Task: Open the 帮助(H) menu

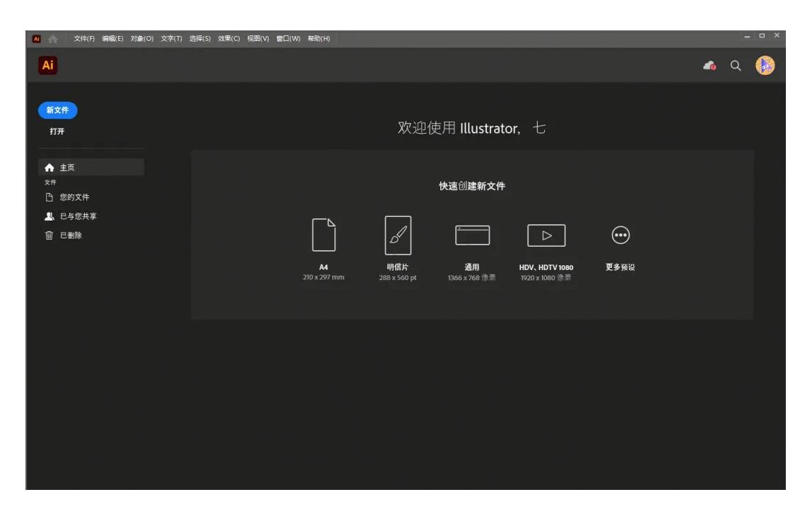Action: point(319,39)
